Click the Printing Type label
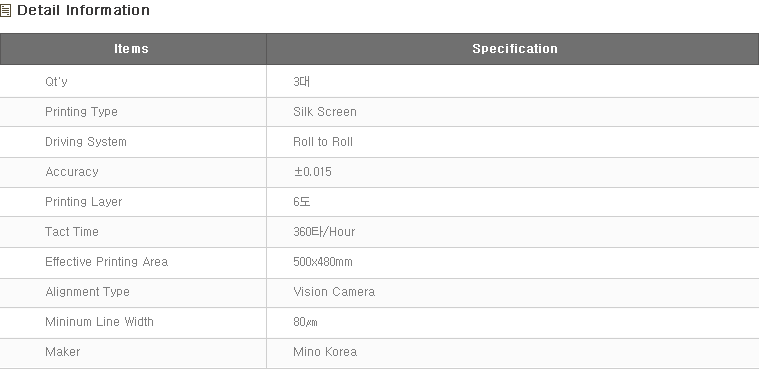 81,112
